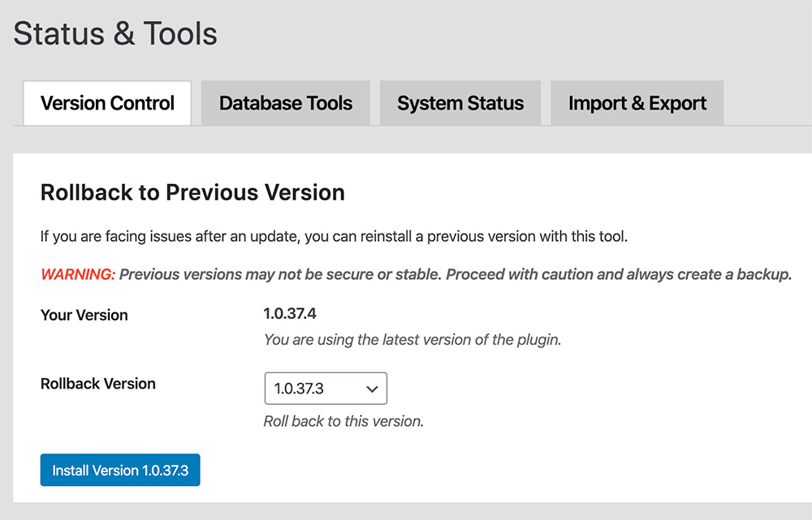Click the Your Version field label
Image resolution: width=812 pixels, height=520 pixels.
84,316
